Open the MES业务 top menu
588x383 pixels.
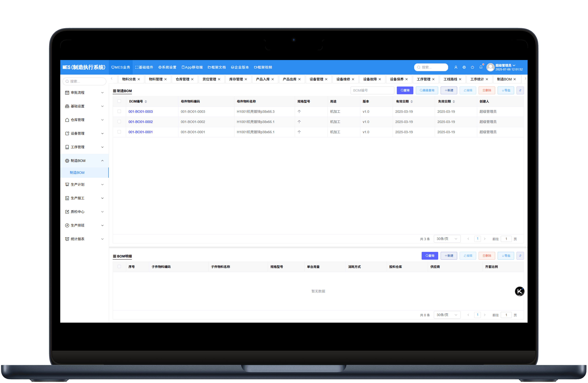[x=121, y=67]
